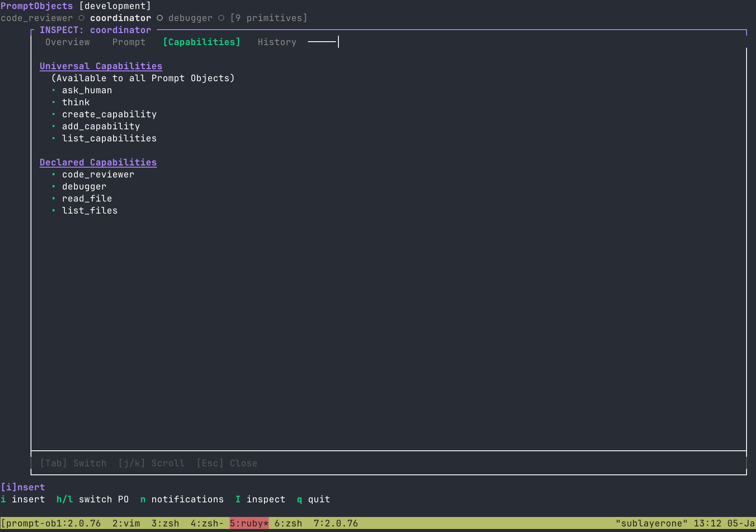Image resolution: width=756 pixels, height=532 pixels.
Task: Click the circle indicator after coordinator
Action: click(x=160, y=18)
